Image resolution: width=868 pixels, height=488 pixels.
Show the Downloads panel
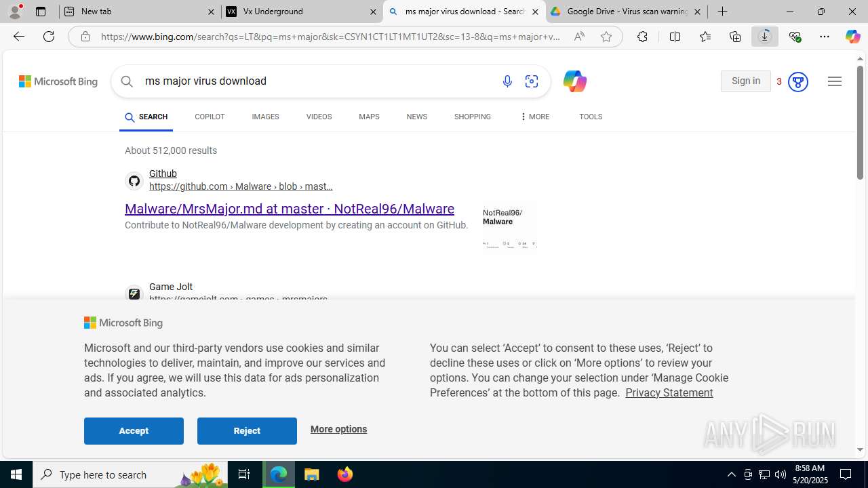(x=765, y=37)
